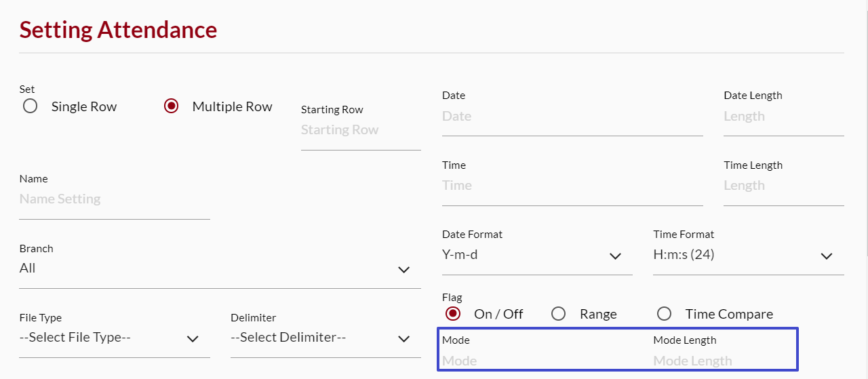Screen dimensions: 868x379
Task: Open the Select File Type dropdown
Action: 115,338
